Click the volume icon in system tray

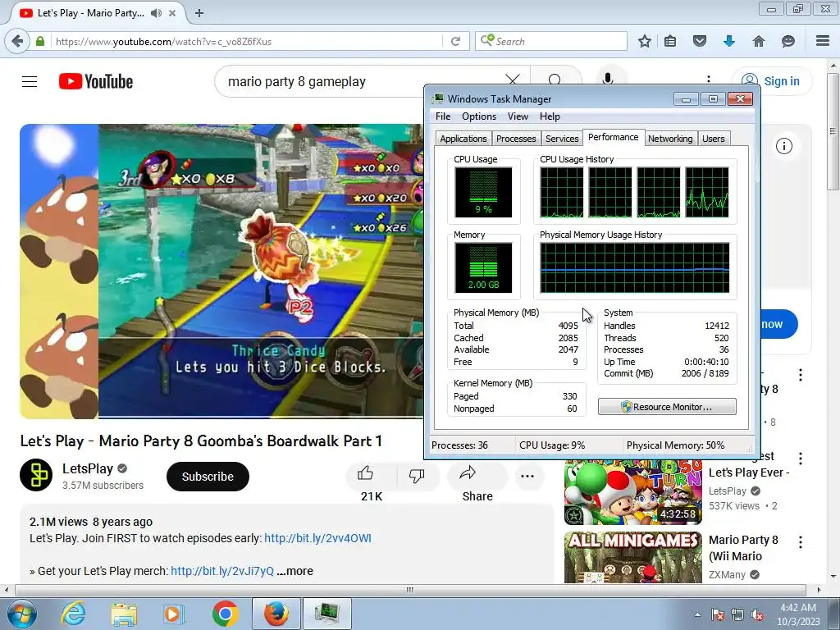click(757, 615)
